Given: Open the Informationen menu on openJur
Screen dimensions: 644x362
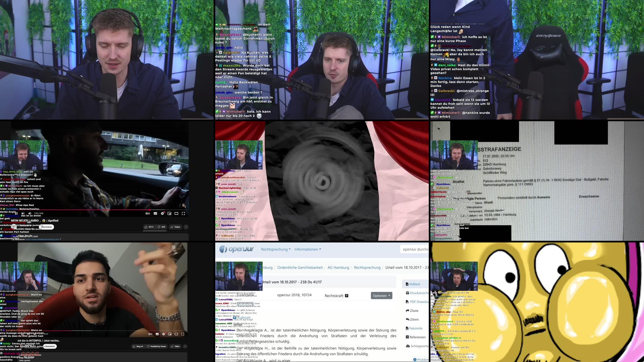Looking at the screenshot, I should point(306,249).
